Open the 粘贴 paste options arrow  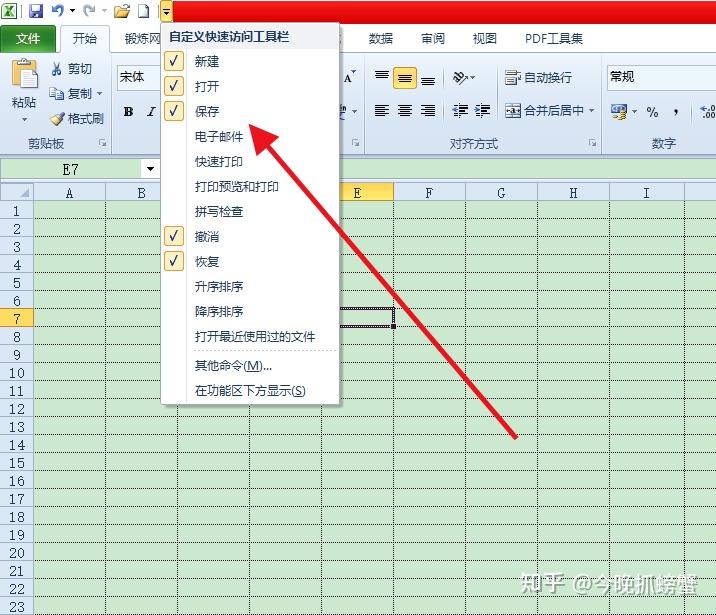tap(24, 120)
